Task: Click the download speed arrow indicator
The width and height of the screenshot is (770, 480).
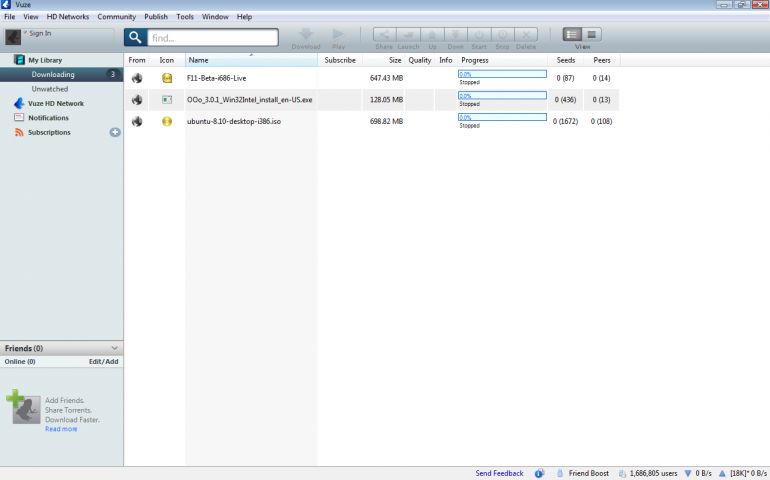Action: 688,474
